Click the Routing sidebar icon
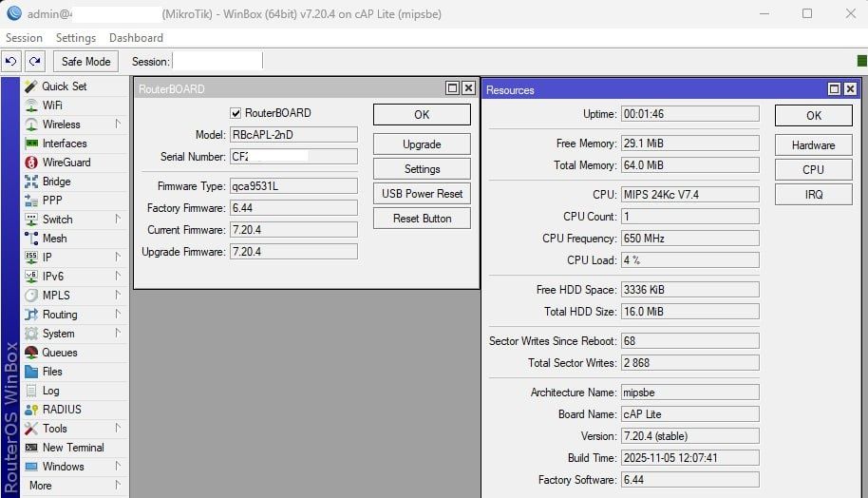 31,315
